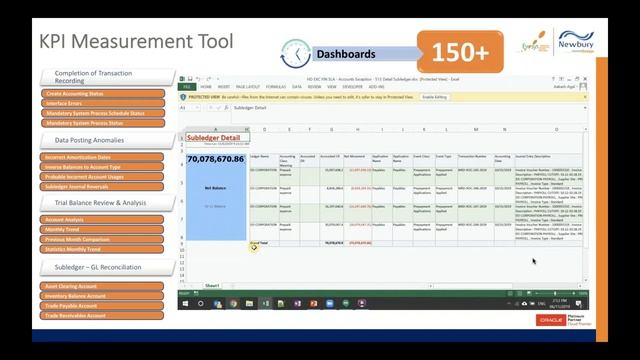Viewport: 640px width, 360px height.
Task: Click the Cortana circle icon on taskbar
Action: tap(200, 304)
